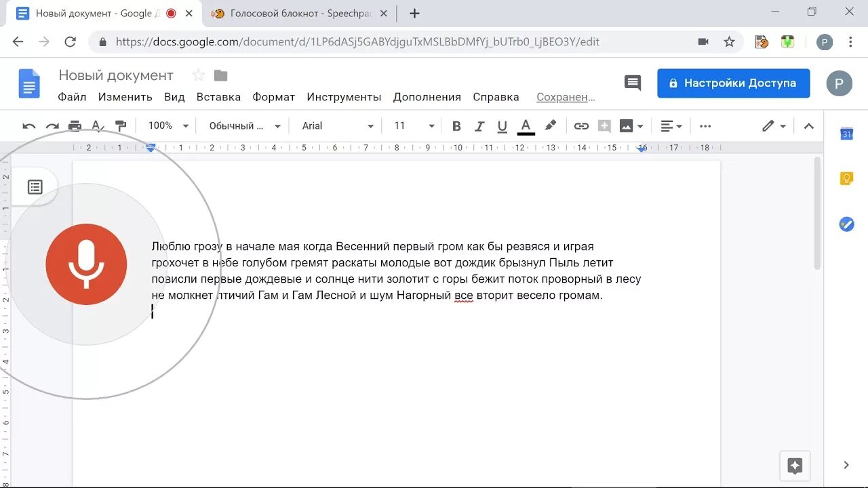Screen dimensions: 868x488
Task: Add a comment from toolbar
Action: point(604,126)
